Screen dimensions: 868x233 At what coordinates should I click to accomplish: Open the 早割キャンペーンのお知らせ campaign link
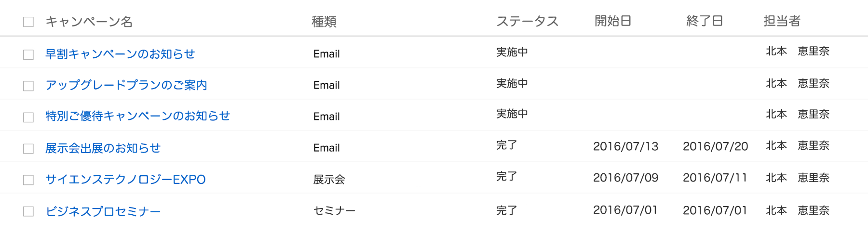pyautogui.click(x=120, y=54)
